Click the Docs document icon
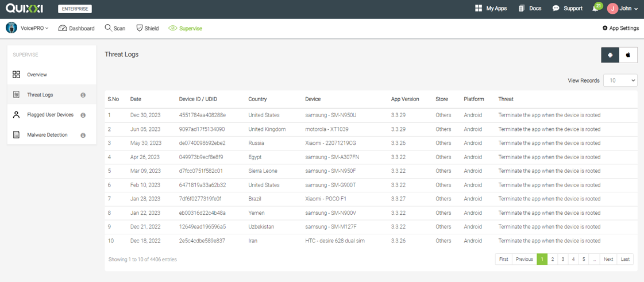644x282 pixels. click(522, 8)
